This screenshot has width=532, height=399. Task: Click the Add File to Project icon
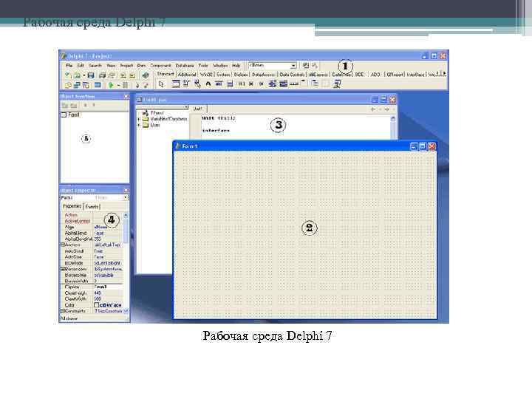[x=123, y=75]
